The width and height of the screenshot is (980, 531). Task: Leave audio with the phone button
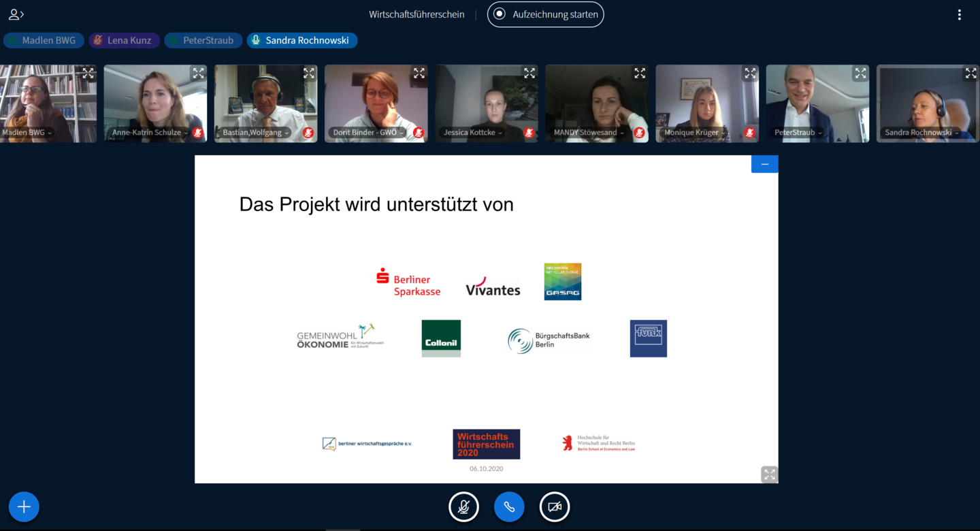509,506
